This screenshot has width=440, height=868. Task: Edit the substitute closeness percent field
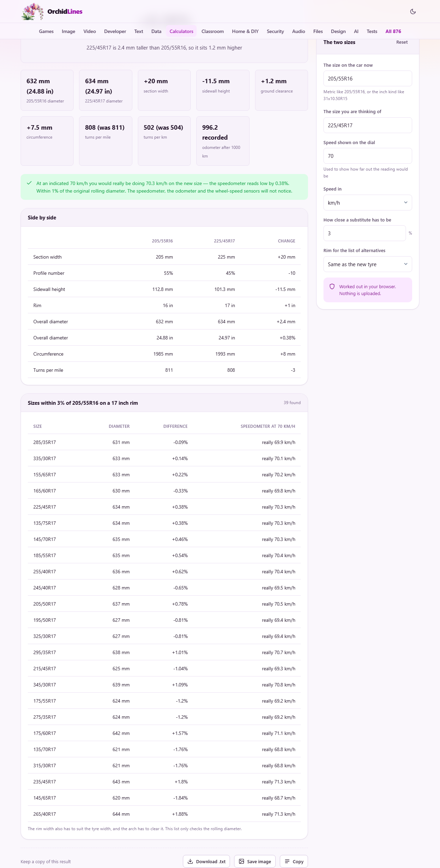point(364,233)
